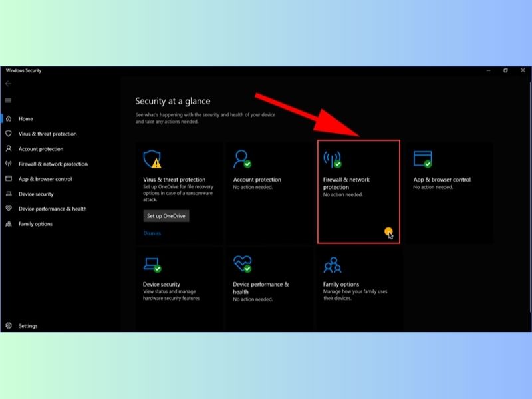The height and width of the screenshot is (399, 532).
Task: Click the heart icon for Device performance & health in sidebar
Action: [9, 209]
